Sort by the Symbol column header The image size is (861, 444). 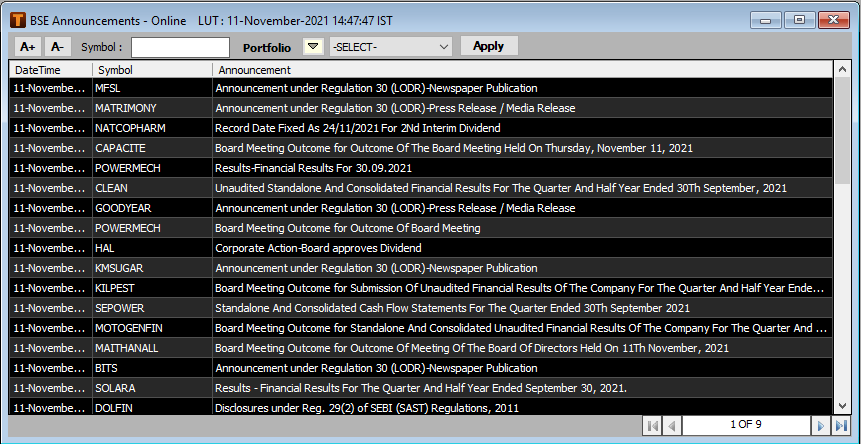pyautogui.click(x=152, y=70)
